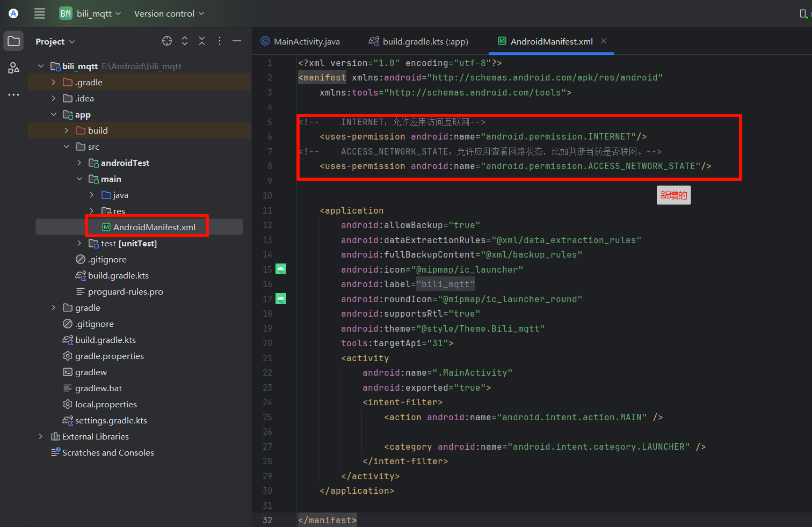Image resolution: width=812 pixels, height=527 pixels.
Task: Hide the Project panel with minimize icon
Action: tap(237, 41)
